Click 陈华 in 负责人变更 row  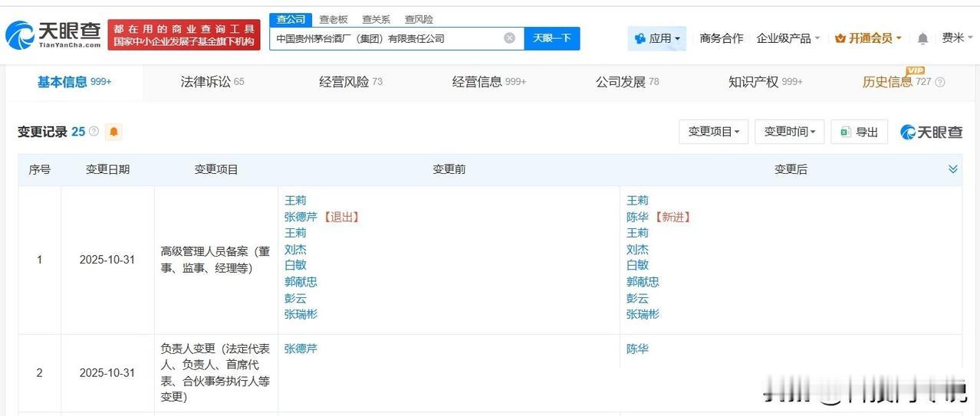click(637, 349)
